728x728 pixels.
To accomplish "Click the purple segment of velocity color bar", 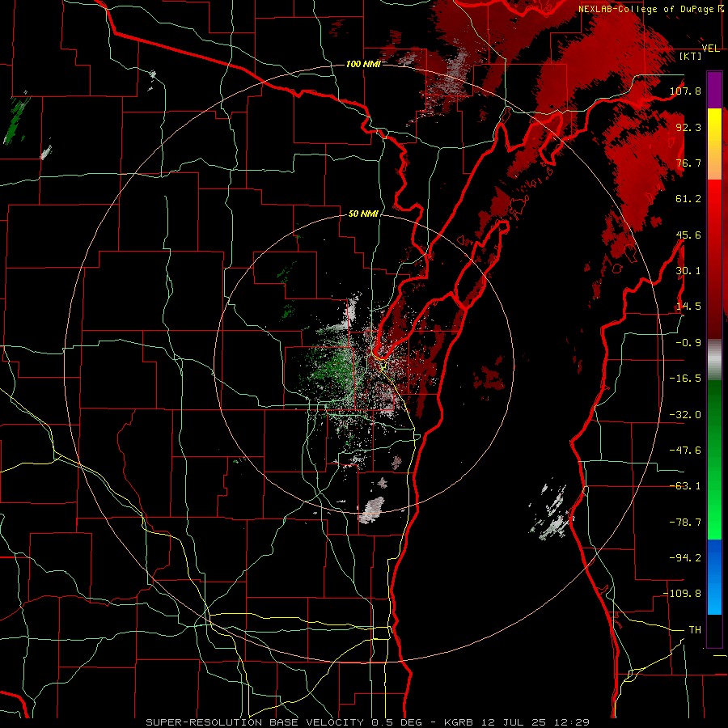I will tap(714, 90).
